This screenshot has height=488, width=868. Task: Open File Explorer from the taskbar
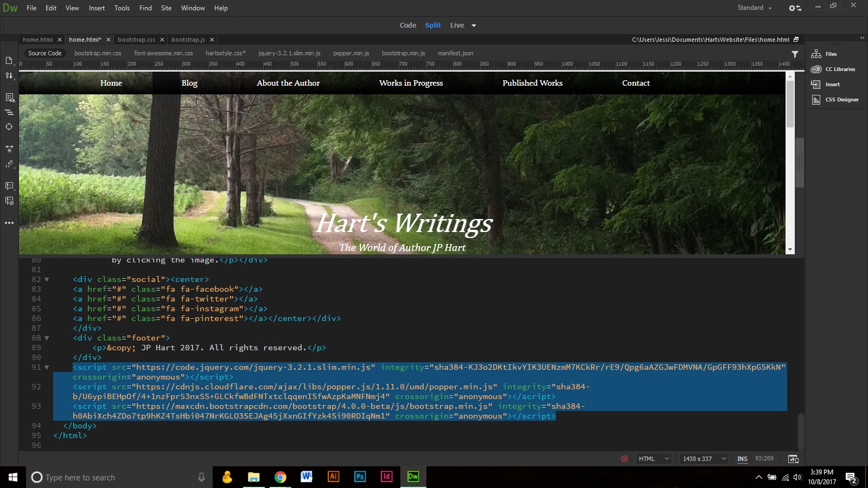tap(253, 477)
